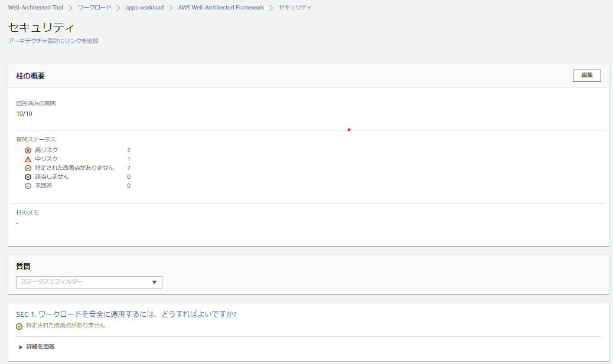The width and height of the screenshot is (613, 364).
Task: Click SEC 1 status text 特定された改善点がありません
Action: tap(66, 325)
